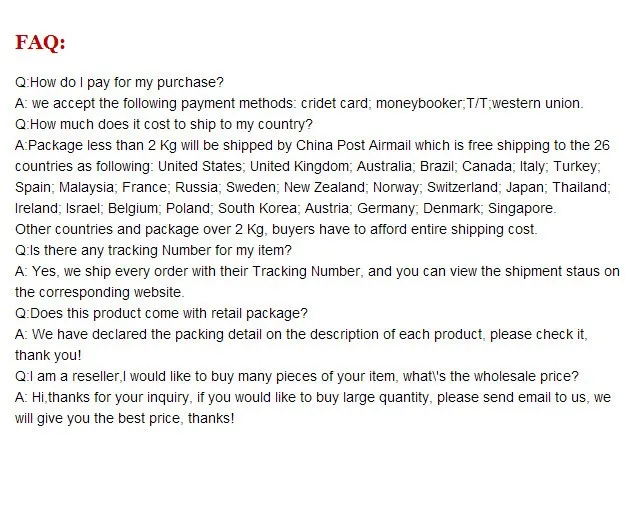Screen dimensions: 633x521
Task: Click the question about shipping cost to my country
Action: [164, 124]
